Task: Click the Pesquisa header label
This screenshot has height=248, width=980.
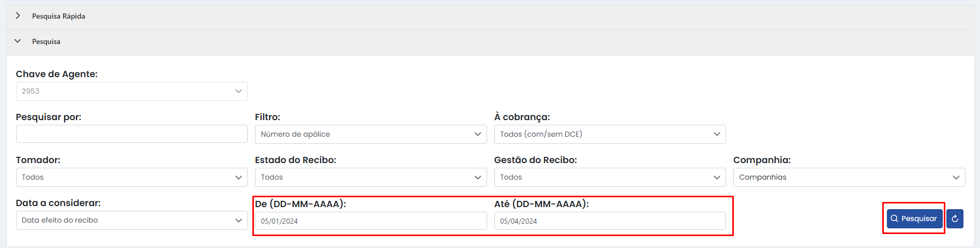Action: point(46,42)
